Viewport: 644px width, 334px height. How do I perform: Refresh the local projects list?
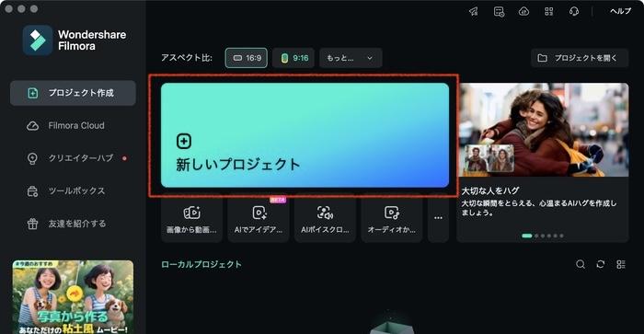[601, 264]
